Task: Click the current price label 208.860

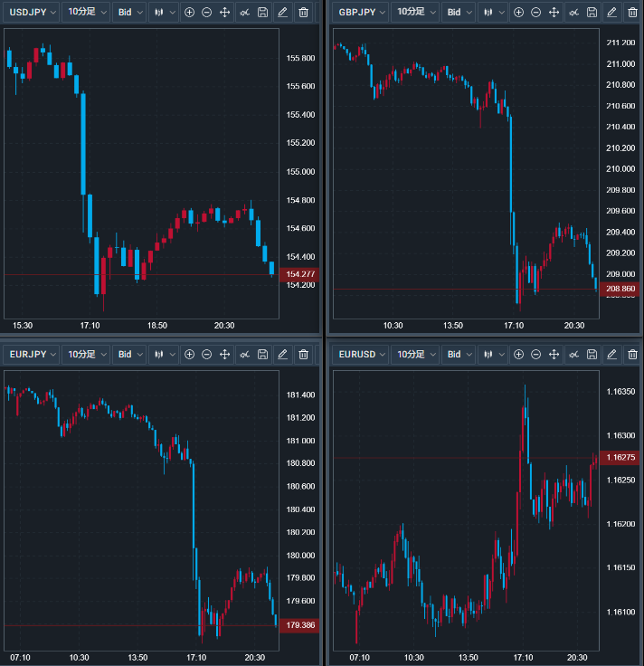Action: [620, 289]
